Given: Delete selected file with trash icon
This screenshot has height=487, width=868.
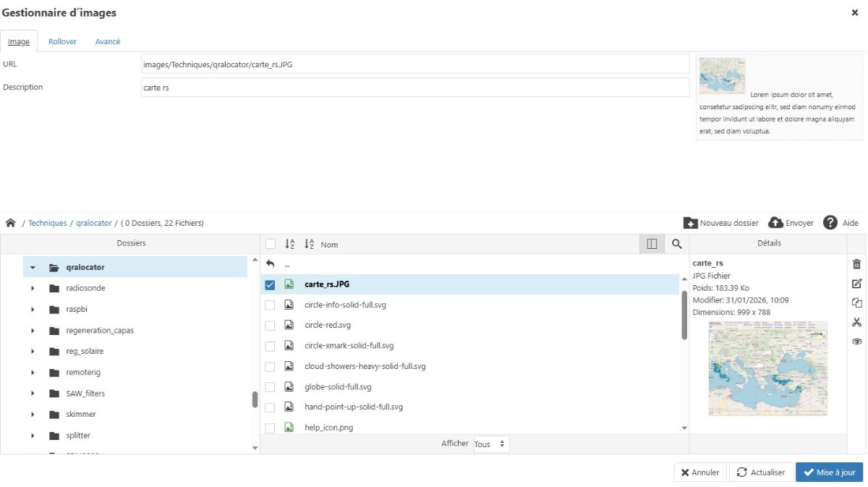Looking at the screenshot, I should tap(857, 264).
